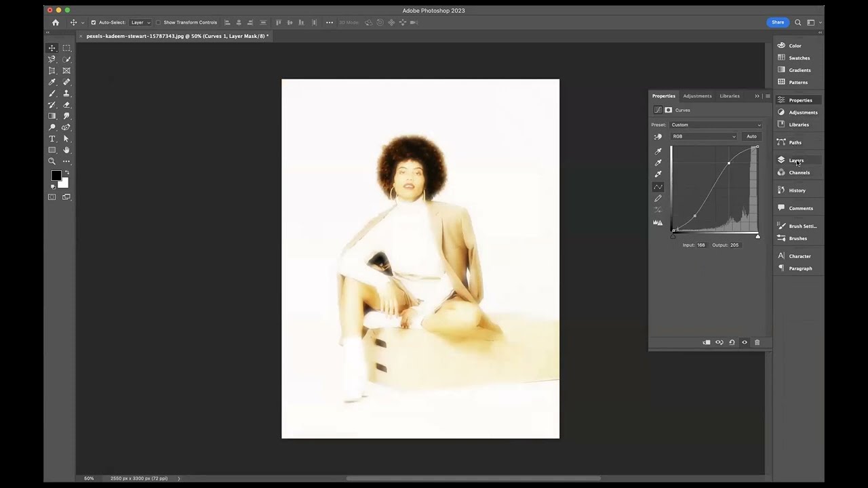Open the History panel from side dock
This screenshot has width=868, height=488.
(797, 190)
